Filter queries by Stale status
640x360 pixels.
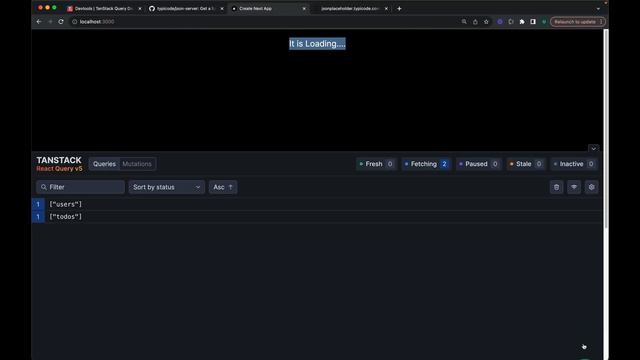coord(526,164)
